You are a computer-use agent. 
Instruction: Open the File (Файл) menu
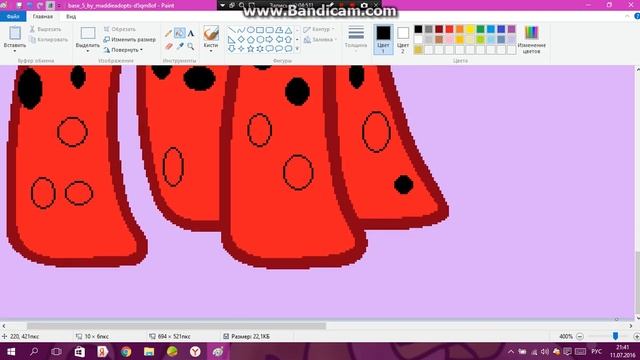[13, 16]
